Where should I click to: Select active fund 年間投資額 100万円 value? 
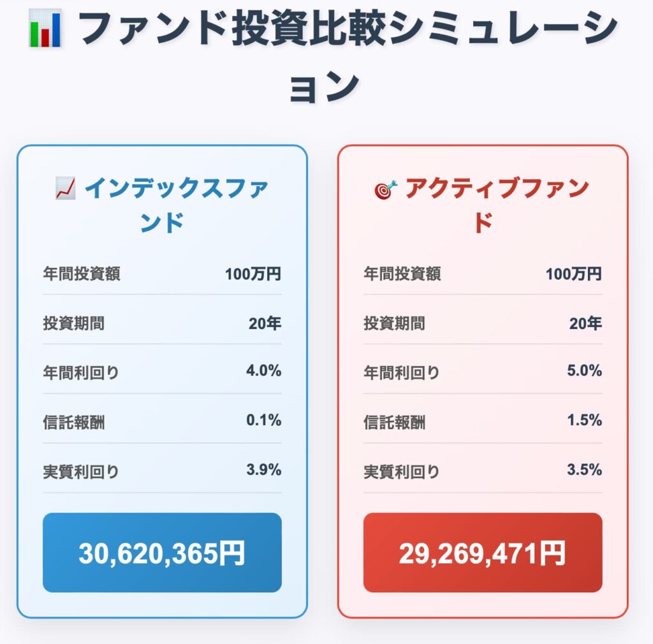point(573,274)
